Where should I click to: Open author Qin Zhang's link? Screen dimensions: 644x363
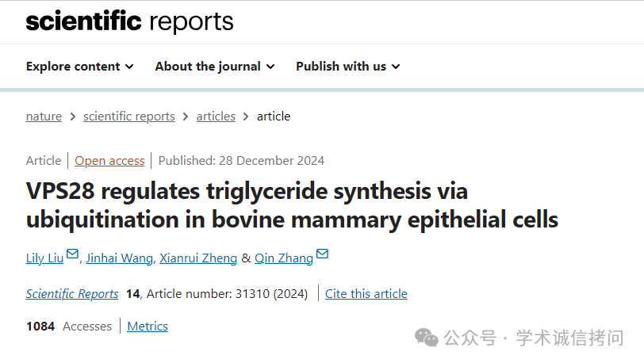284,258
